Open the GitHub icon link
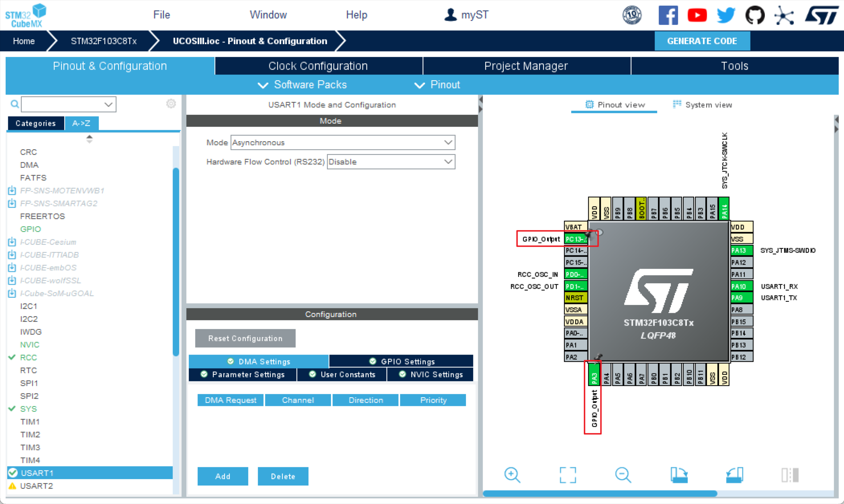Screen dimensions: 844x504 pos(755,15)
